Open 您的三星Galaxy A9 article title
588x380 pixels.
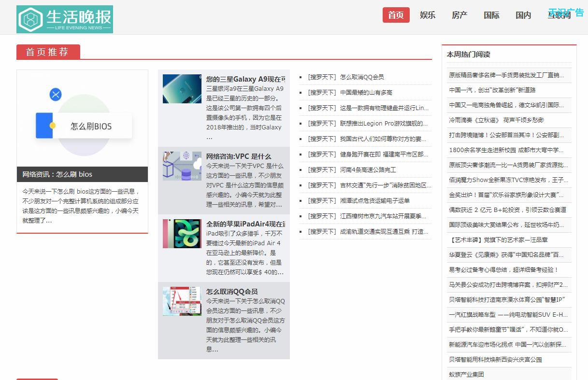(245, 79)
